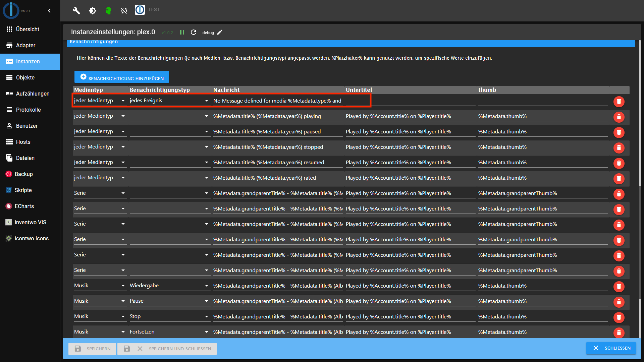The height and width of the screenshot is (362, 644).
Task: Edit empty Untertitel field in first row
Action: point(411,101)
